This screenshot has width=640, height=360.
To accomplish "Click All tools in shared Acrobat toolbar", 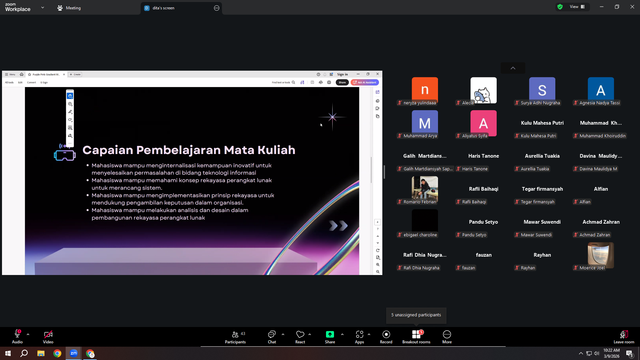I will (9, 82).
